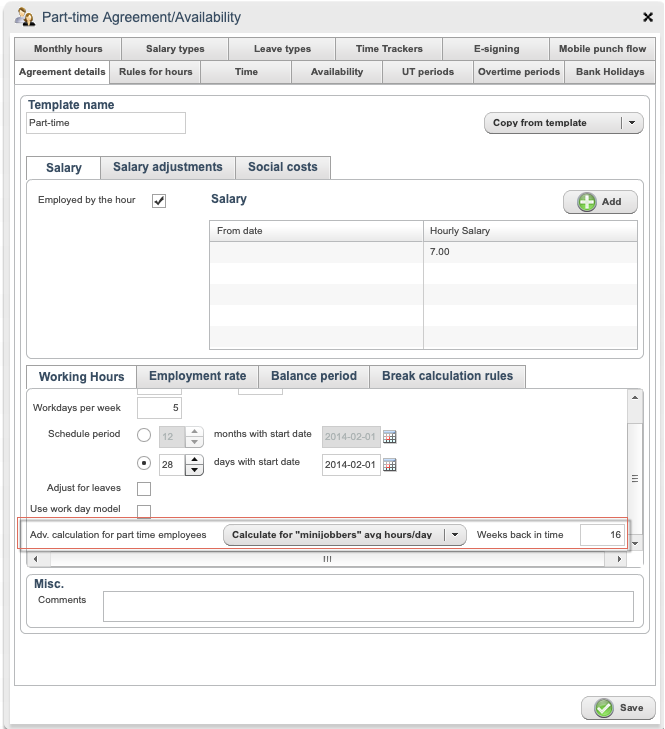Screen dimensions: 665x729
Task: Click the days count field showing 28
Action: coord(172,464)
